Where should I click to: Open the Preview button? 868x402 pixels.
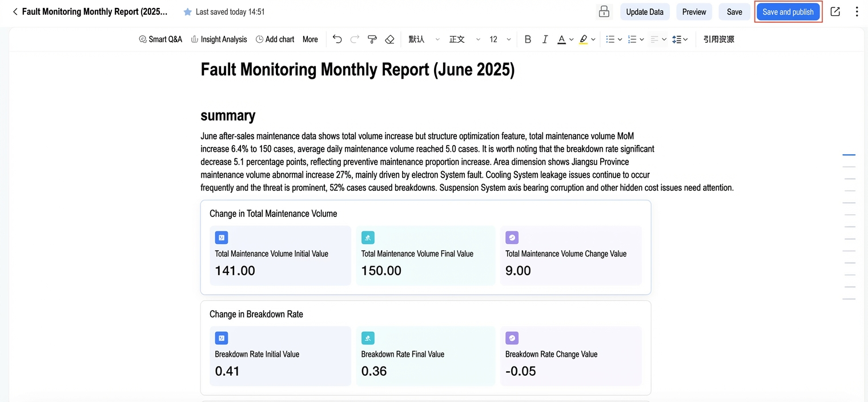pos(694,12)
